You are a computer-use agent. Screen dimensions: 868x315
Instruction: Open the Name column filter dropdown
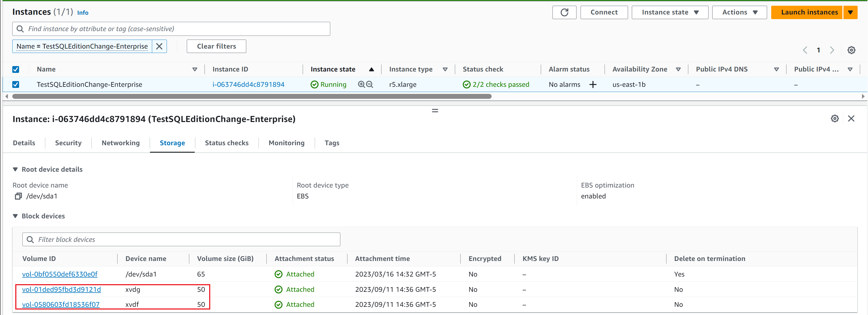pyautogui.click(x=195, y=69)
